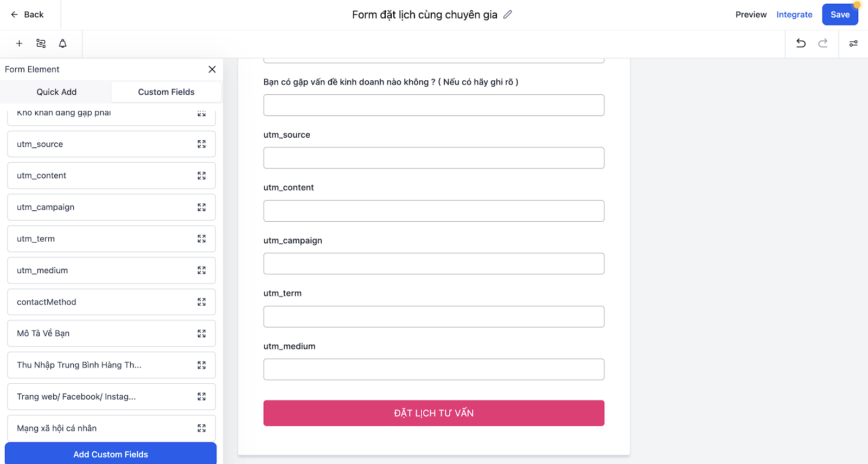
Task: Go Back using the back arrow
Action: coord(27,15)
